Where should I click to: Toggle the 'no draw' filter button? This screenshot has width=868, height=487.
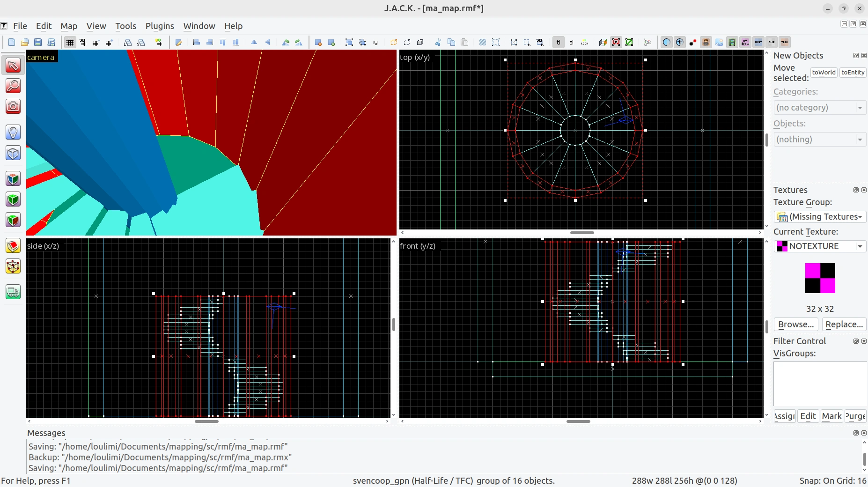tap(745, 42)
